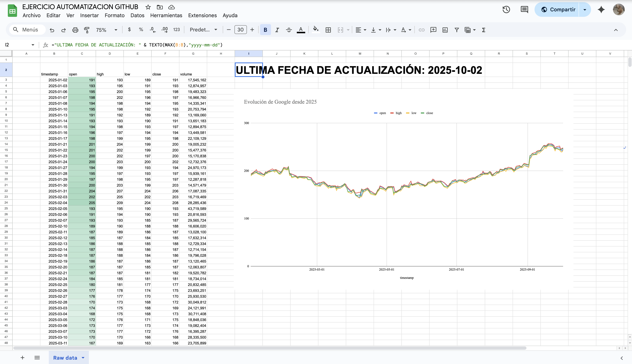Click the insert link icon

(422, 30)
